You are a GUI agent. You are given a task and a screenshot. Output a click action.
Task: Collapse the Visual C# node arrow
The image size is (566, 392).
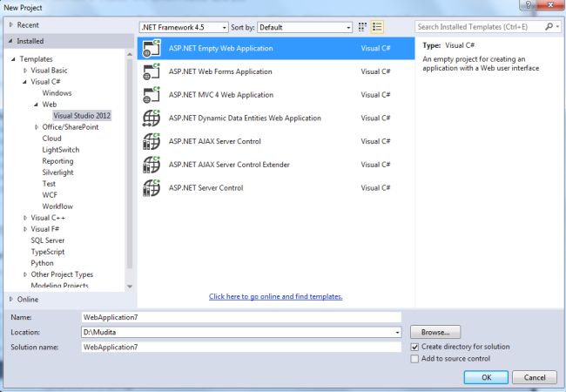coord(24,82)
